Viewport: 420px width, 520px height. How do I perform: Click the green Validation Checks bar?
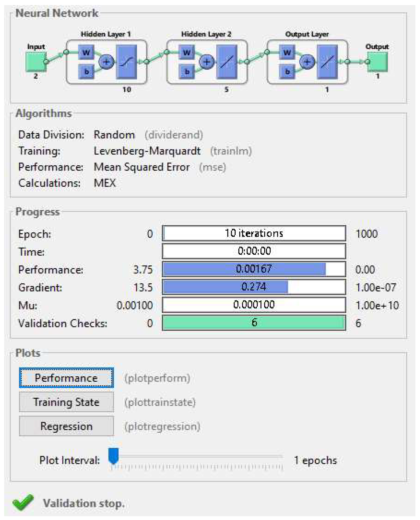[254, 323]
